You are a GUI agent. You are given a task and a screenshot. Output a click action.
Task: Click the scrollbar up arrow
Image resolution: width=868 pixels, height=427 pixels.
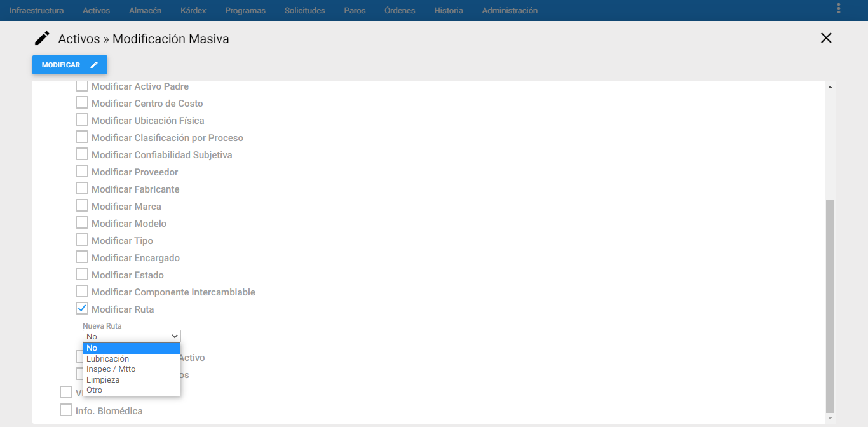click(x=830, y=86)
